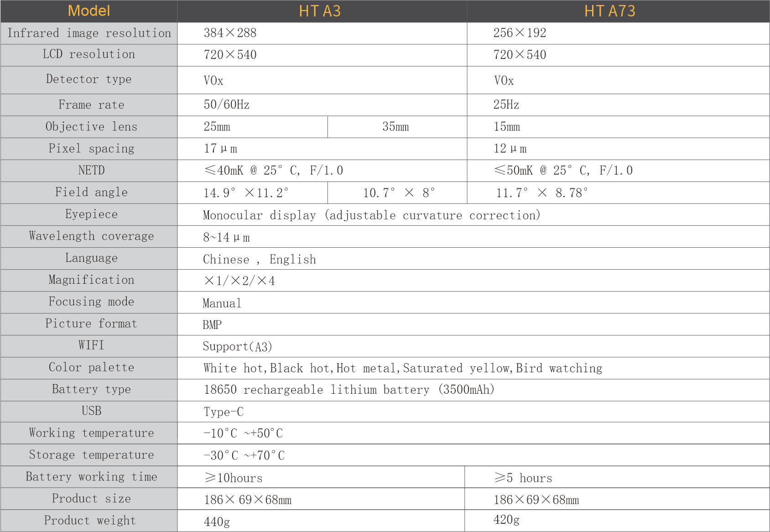Image resolution: width=770 pixels, height=532 pixels.
Task: Click the 18650 rechargeable lithium battery text
Action: (x=349, y=390)
